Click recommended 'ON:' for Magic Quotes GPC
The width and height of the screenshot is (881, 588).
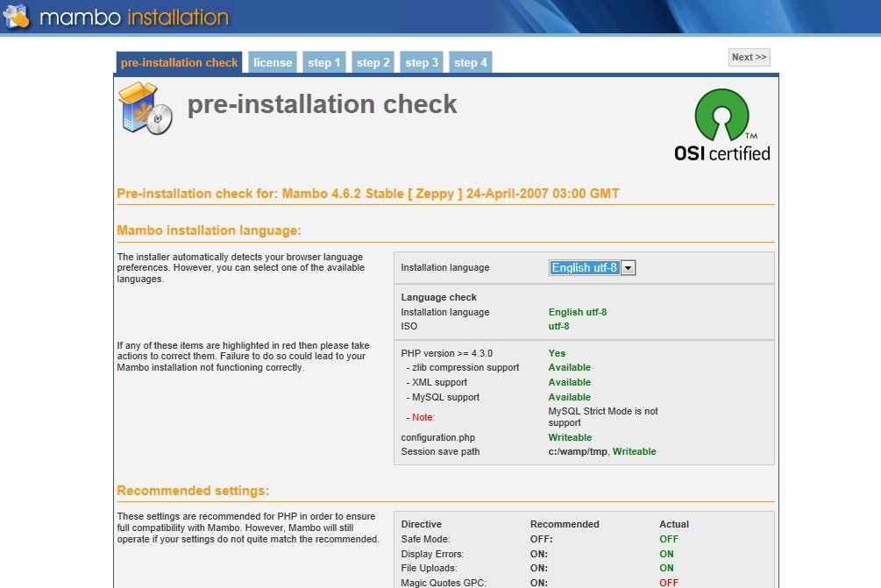coord(539,583)
